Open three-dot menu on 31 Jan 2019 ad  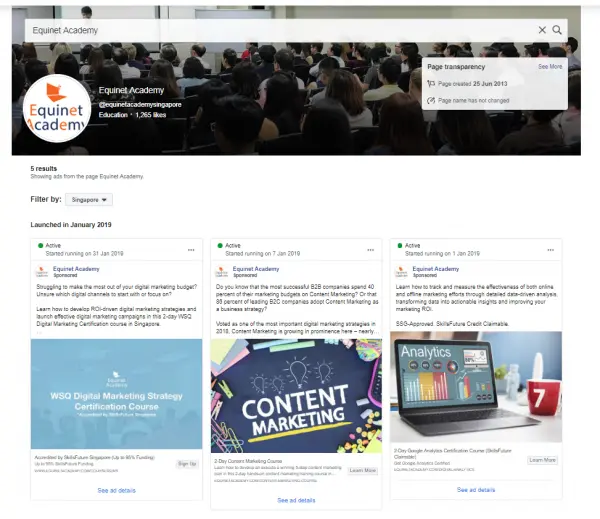click(x=191, y=250)
